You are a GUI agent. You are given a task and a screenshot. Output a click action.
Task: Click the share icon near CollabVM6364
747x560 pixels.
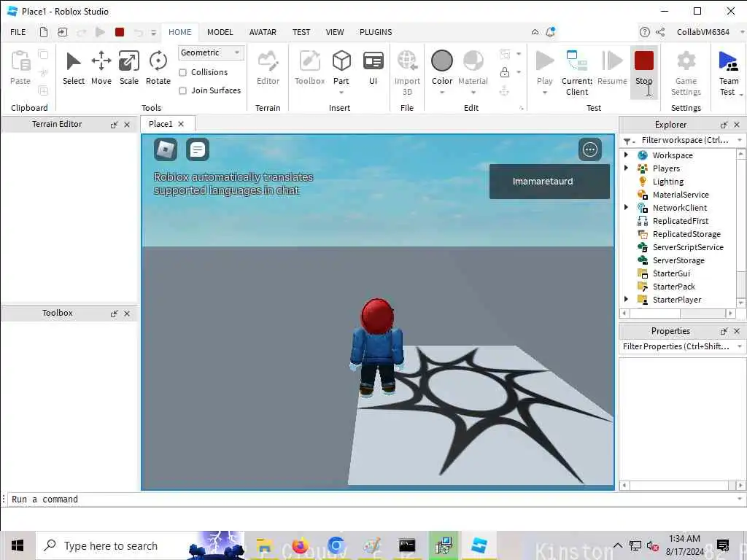pyautogui.click(x=659, y=32)
